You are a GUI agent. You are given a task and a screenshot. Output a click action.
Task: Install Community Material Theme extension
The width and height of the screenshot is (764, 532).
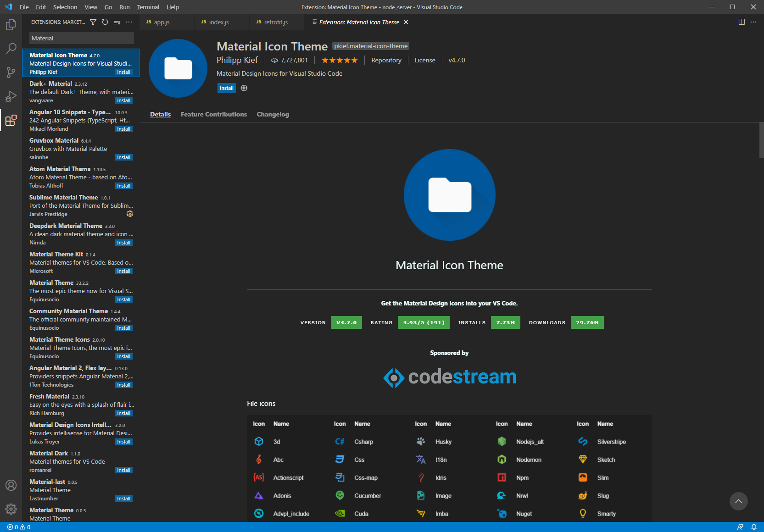(x=124, y=328)
